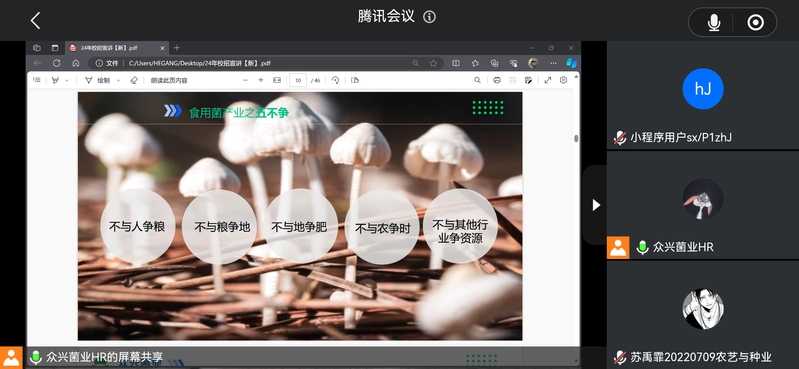The width and height of the screenshot is (799, 369).
Task: Tap muted mic icon of 苏禹霏20220709农艺与种业
Action: point(620,357)
